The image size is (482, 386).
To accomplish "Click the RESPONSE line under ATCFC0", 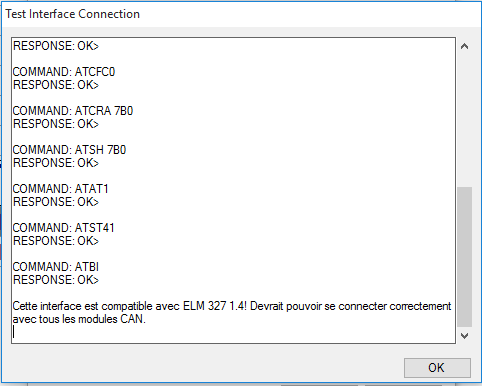I will point(56,85).
